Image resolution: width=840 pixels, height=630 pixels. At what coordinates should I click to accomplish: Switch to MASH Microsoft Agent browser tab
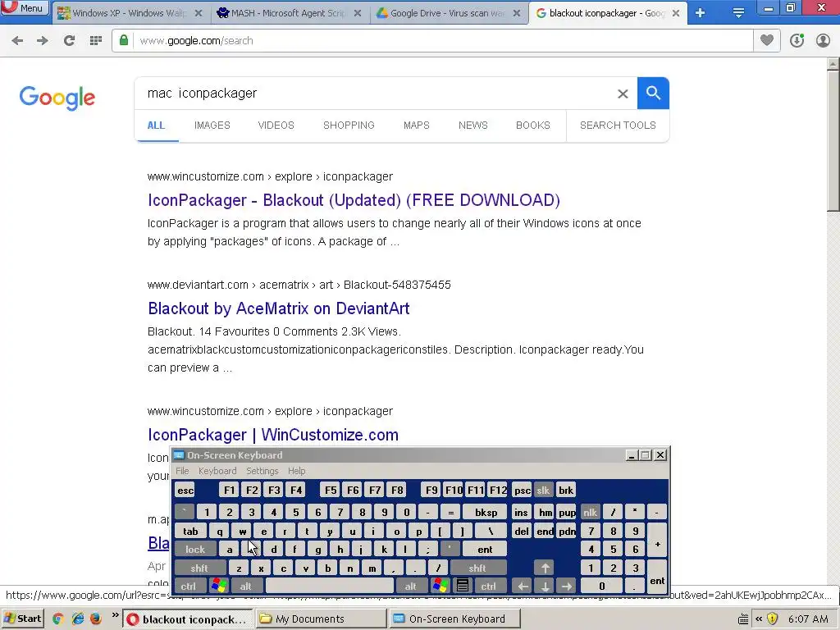coord(290,13)
